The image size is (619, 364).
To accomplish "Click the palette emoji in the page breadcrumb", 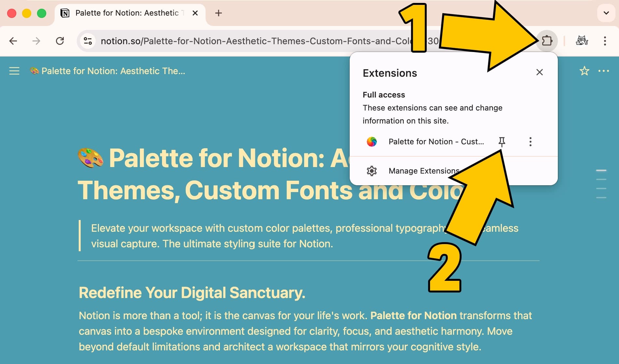I will point(34,71).
